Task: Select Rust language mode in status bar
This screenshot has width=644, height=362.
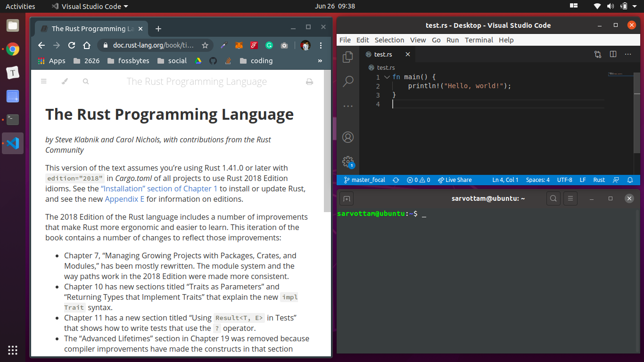Action: [x=599, y=180]
